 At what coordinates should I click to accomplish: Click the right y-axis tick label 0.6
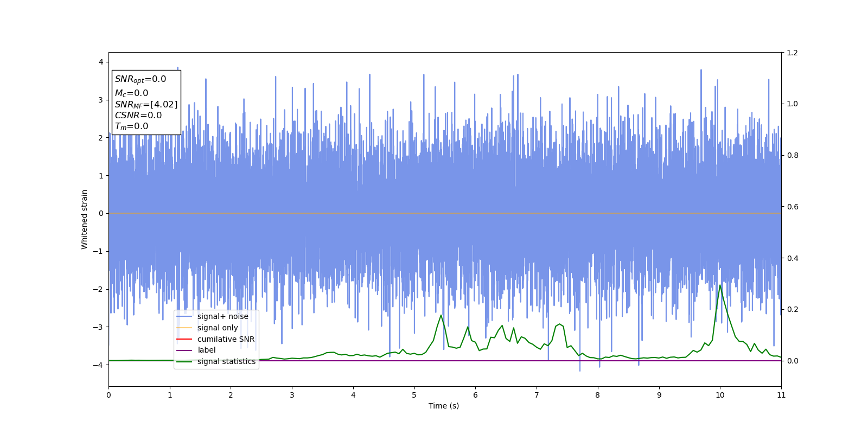click(793, 207)
